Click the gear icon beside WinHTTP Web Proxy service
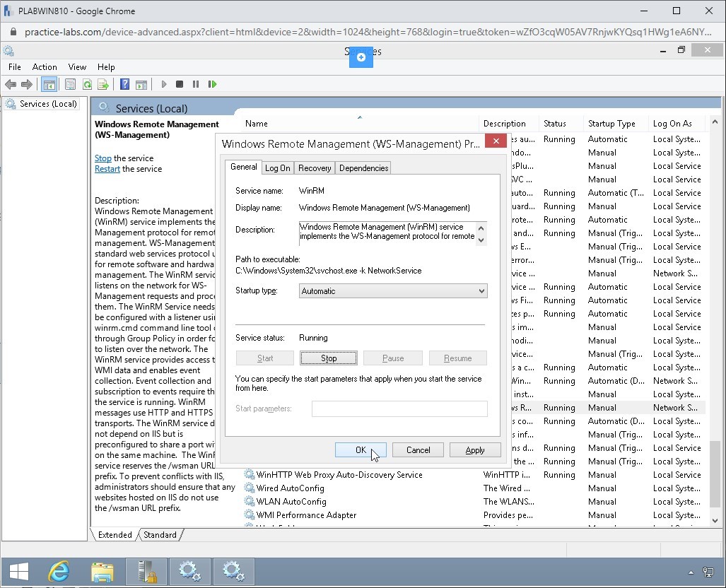 coord(250,474)
